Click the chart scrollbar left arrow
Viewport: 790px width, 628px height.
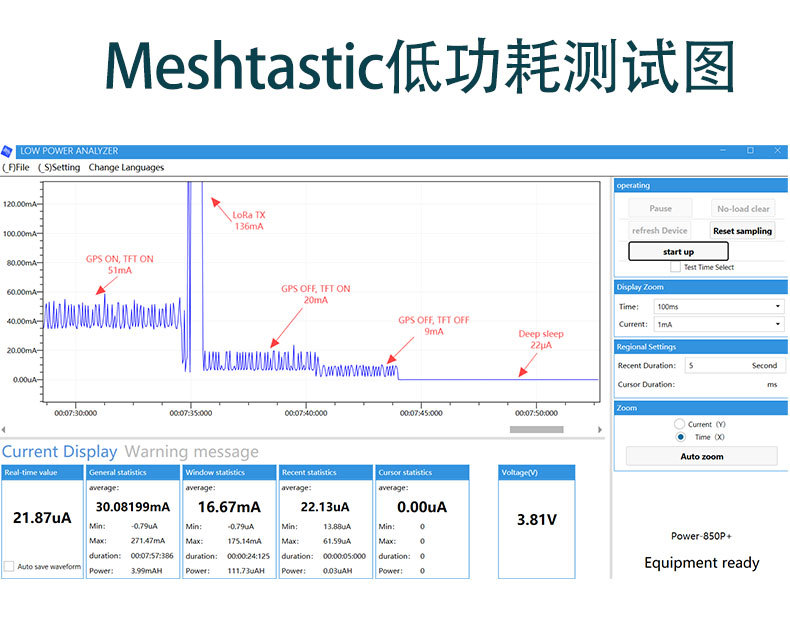(x=4, y=429)
